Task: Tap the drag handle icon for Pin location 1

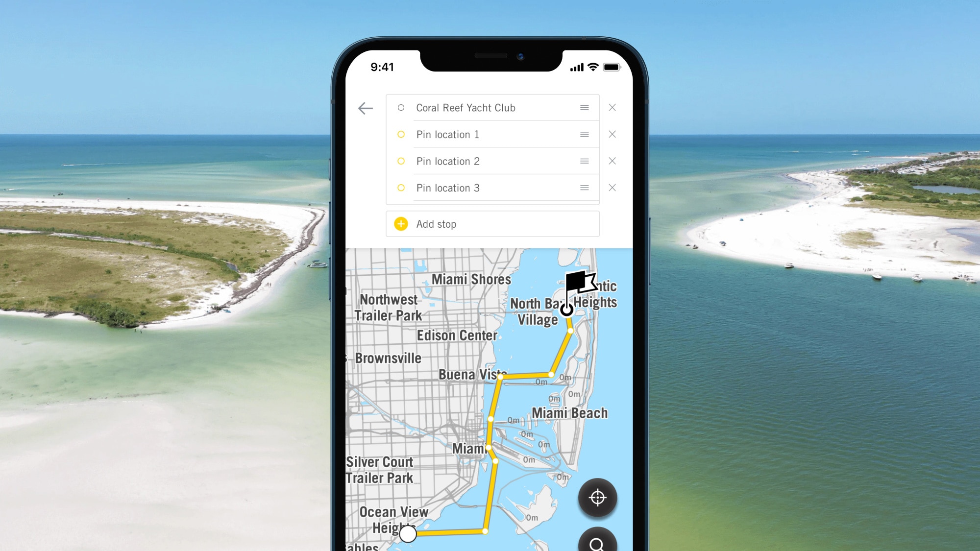Action: (585, 134)
